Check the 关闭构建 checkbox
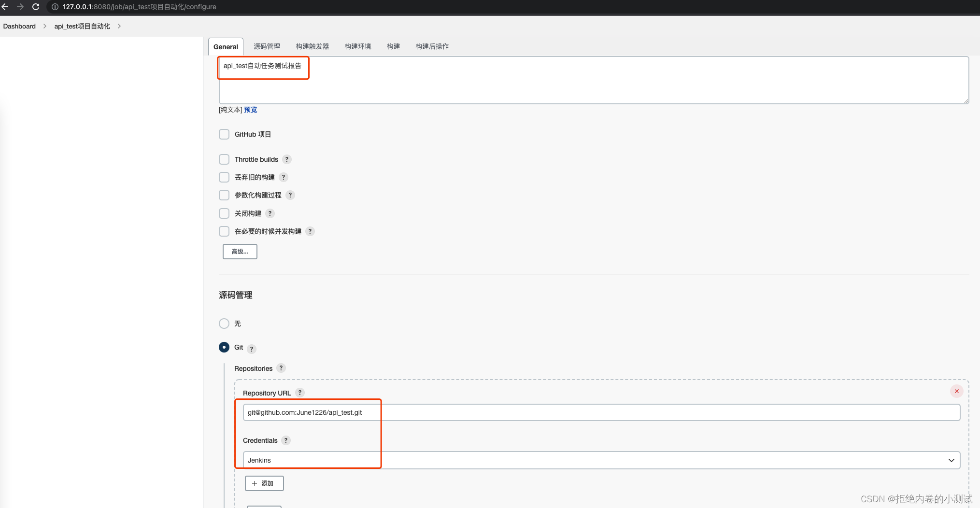Viewport: 980px width, 508px height. click(224, 213)
